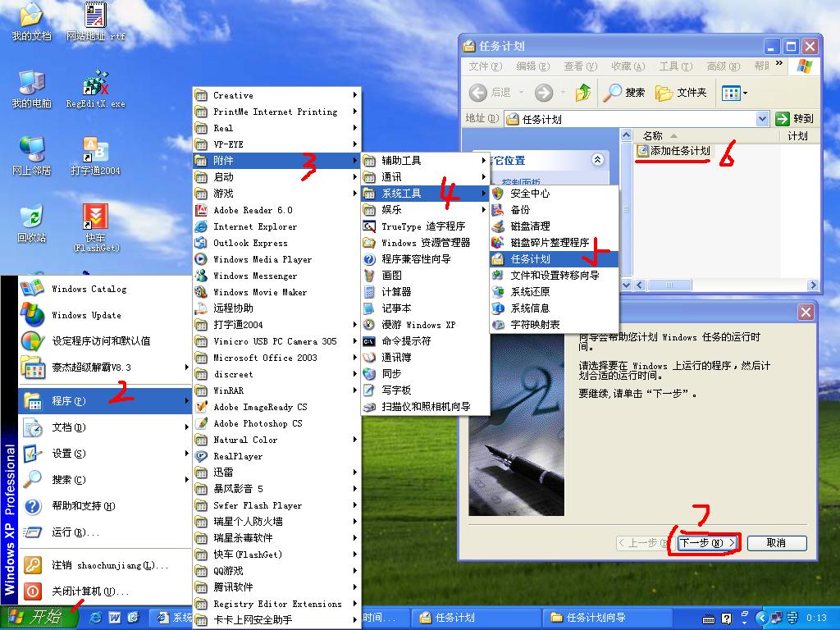Click the scroll-up arrow beside the 名称 list

point(626,135)
